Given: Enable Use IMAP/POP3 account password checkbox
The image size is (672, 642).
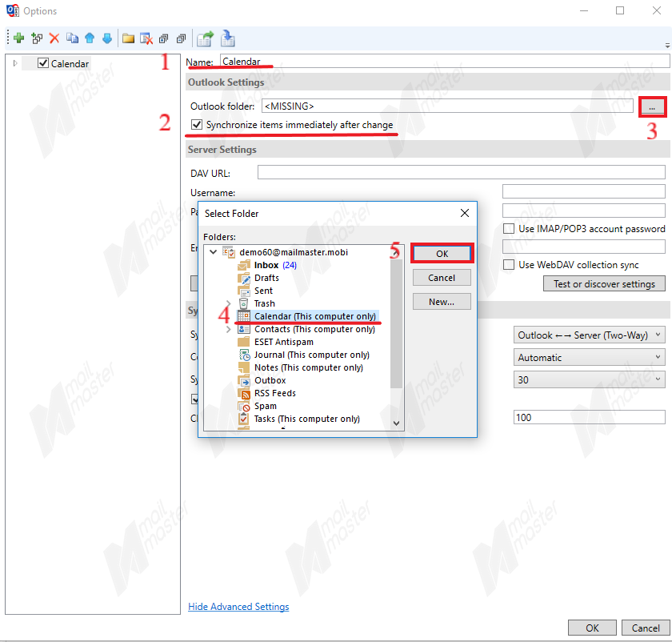Looking at the screenshot, I should point(509,229).
